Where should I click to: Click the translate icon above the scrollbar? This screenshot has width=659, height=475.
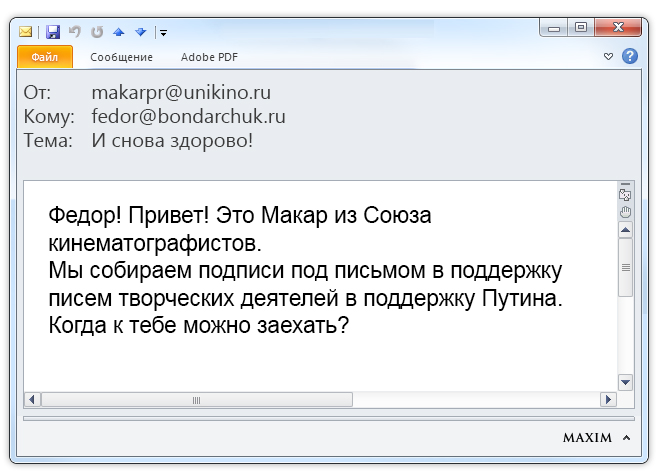[626, 194]
